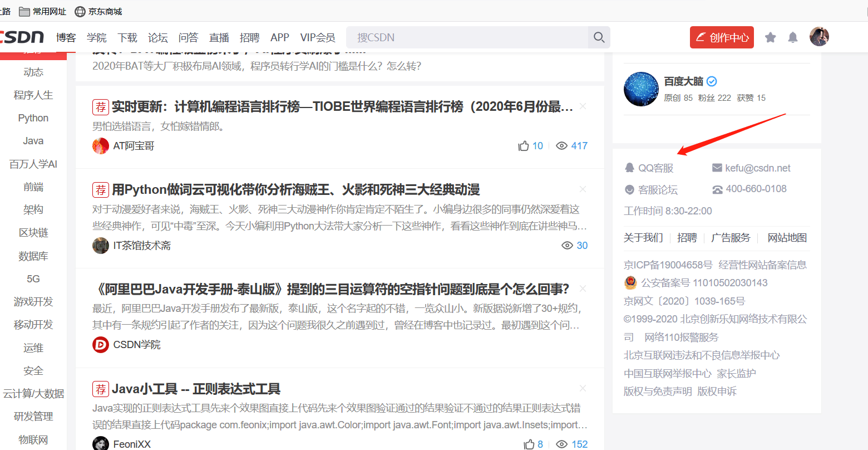Select 前端 category in sidebar
This screenshot has width=868, height=450.
[x=33, y=187]
